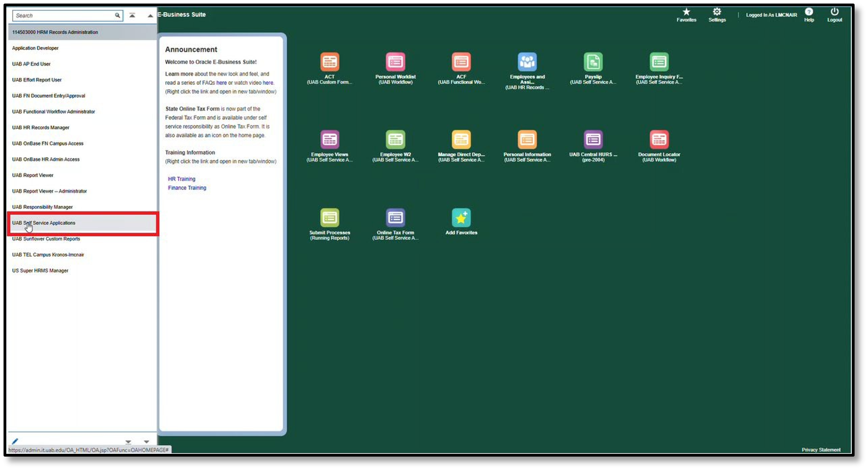The width and height of the screenshot is (868, 470).
Task: Open the Finance Training link
Action: pos(187,188)
